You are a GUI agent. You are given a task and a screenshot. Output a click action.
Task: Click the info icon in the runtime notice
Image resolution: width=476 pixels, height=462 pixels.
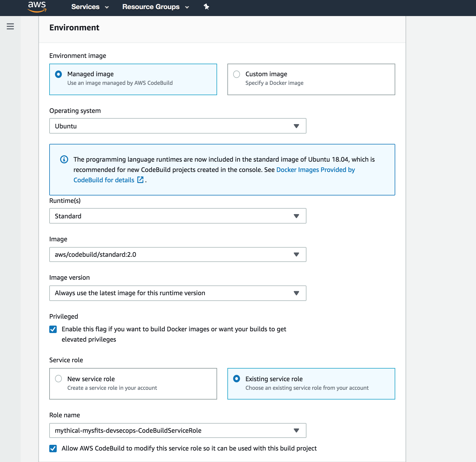pyautogui.click(x=64, y=159)
